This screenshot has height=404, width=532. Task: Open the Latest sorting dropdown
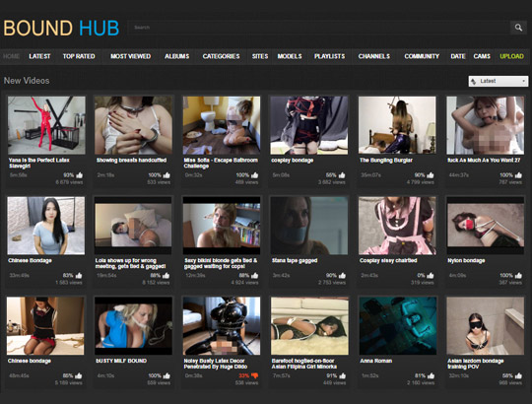click(x=499, y=81)
